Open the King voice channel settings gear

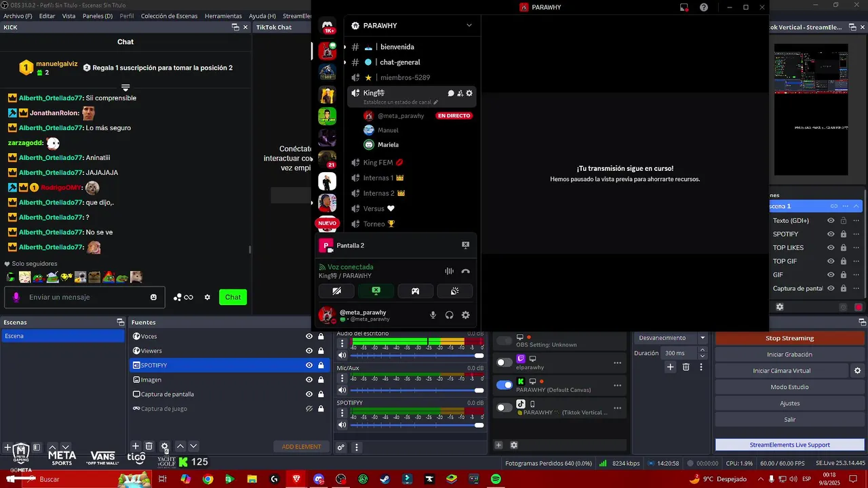[469, 93]
